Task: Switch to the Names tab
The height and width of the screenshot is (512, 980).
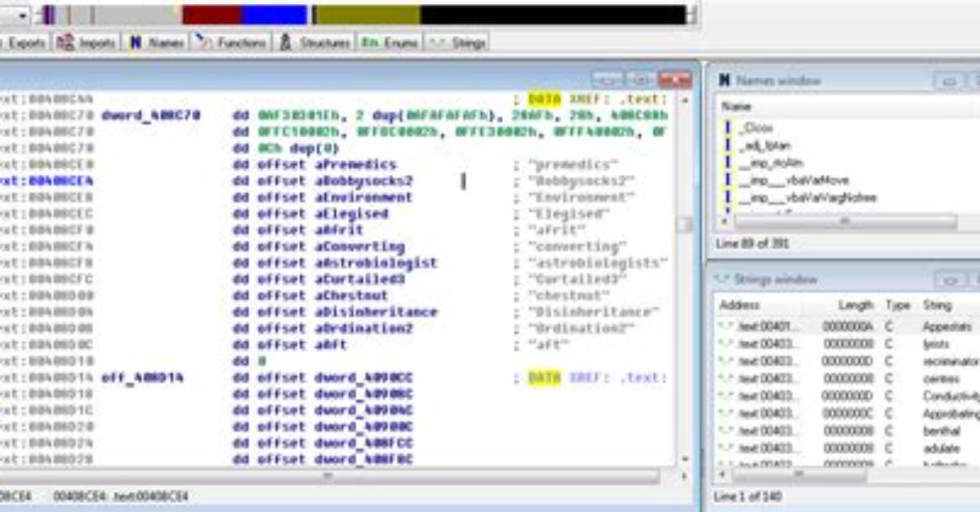Action: (157, 42)
